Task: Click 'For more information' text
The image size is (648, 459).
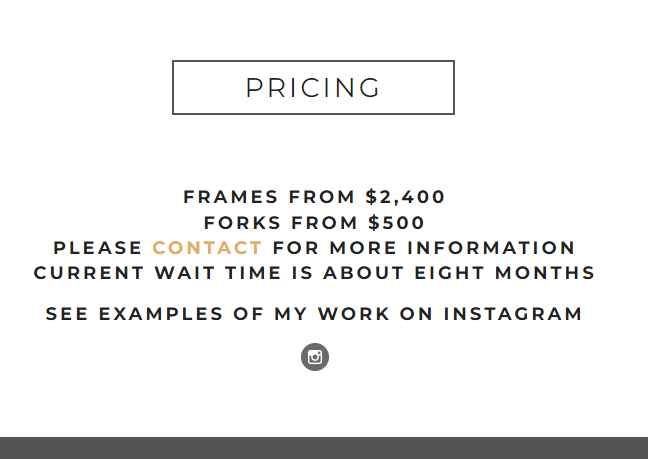Action: pyautogui.click(x=424, y=248)
